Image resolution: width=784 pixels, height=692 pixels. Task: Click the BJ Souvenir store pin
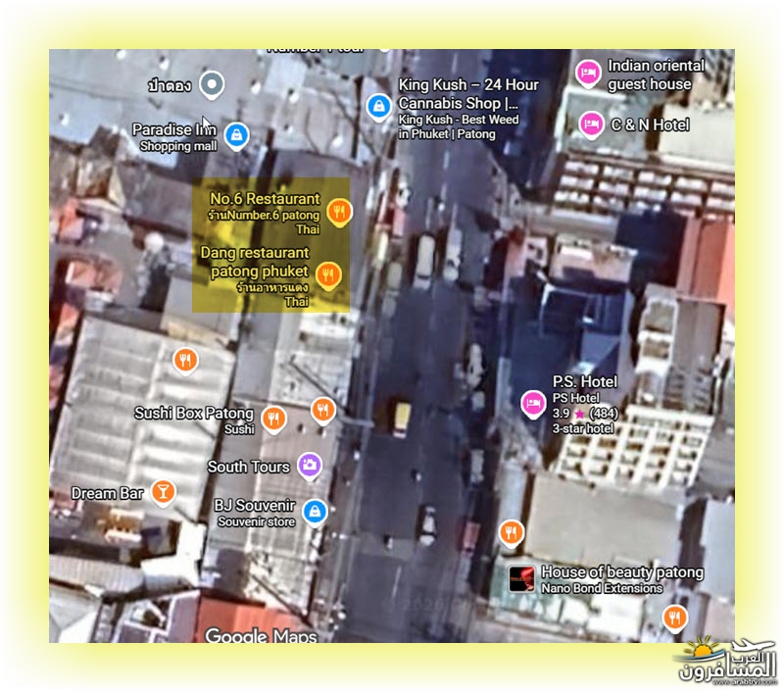[314, 511]
